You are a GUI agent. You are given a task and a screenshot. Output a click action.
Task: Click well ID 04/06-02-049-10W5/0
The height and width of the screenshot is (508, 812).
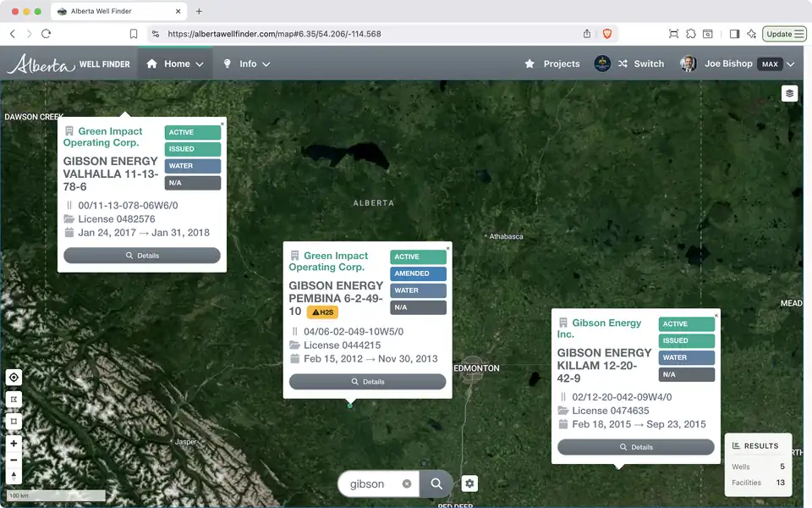click(354, 332)
